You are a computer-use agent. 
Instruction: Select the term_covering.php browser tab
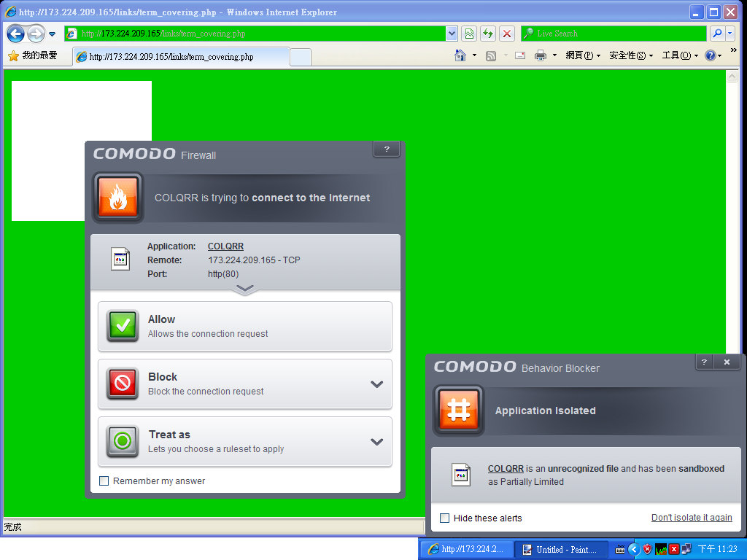click(x=181, y=57)
